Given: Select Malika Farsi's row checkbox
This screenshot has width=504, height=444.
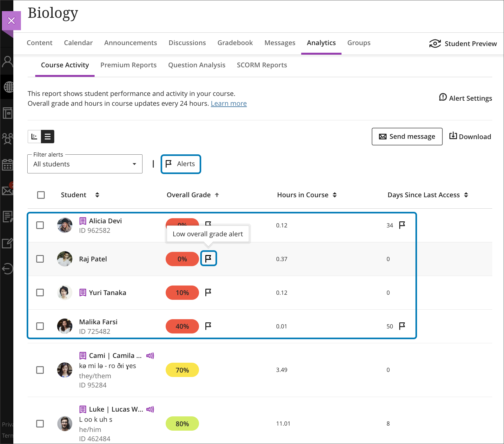Looking at the screenshot, I should click(x=40, y=326).
